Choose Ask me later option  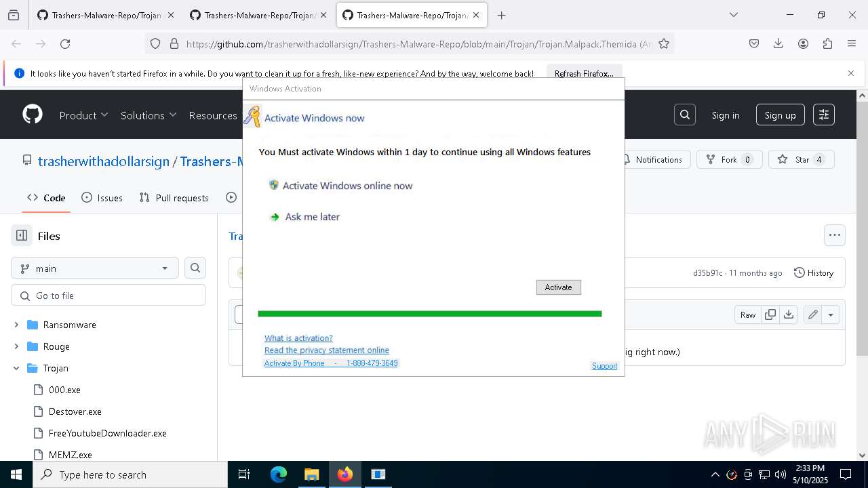(x=304, y=217)
